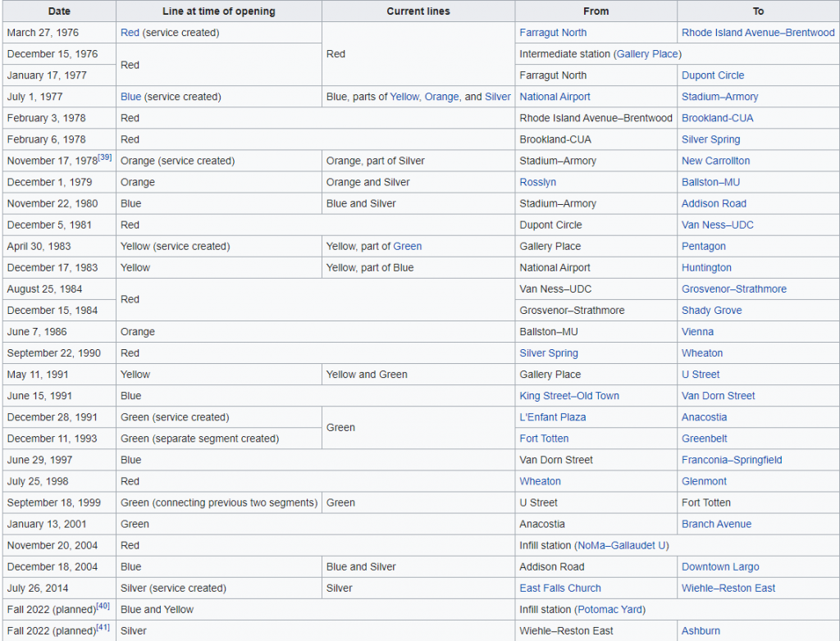Click Silver Spring link in September 22, 1990 row
Image resolution: width=840 pixels, height=641 pixels.
[x=549, y=354]
